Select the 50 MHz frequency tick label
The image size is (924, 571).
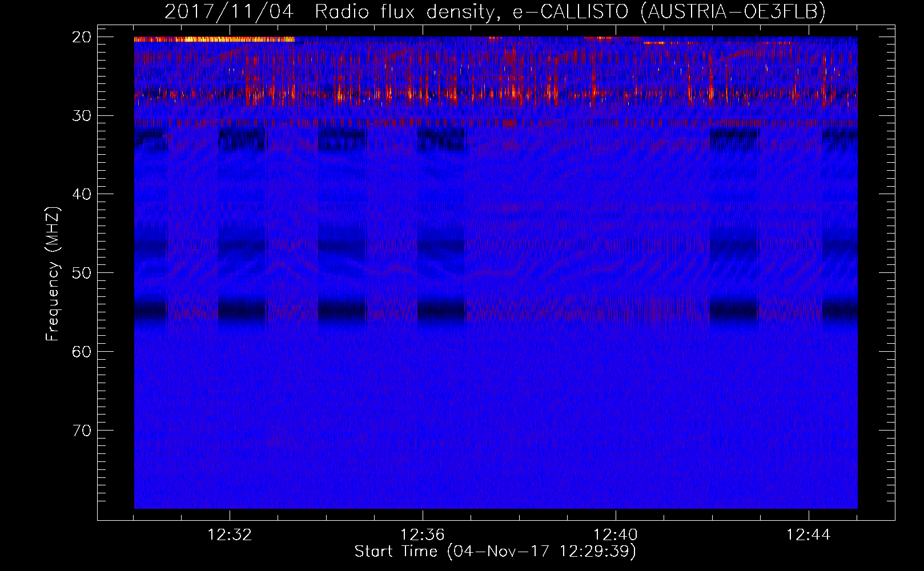pos(82,273)
